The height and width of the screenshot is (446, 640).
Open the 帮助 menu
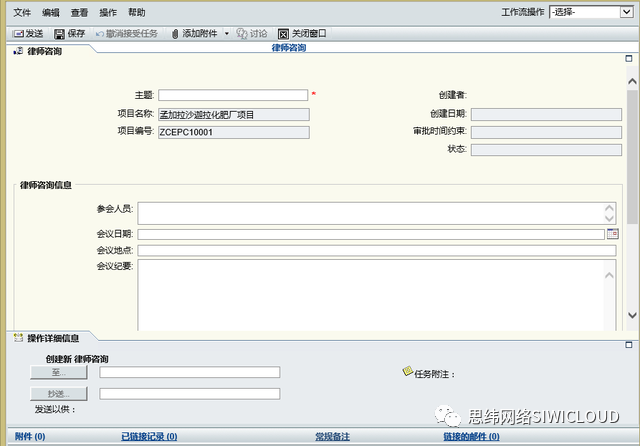pyautogui.click(x=137, y=13)
